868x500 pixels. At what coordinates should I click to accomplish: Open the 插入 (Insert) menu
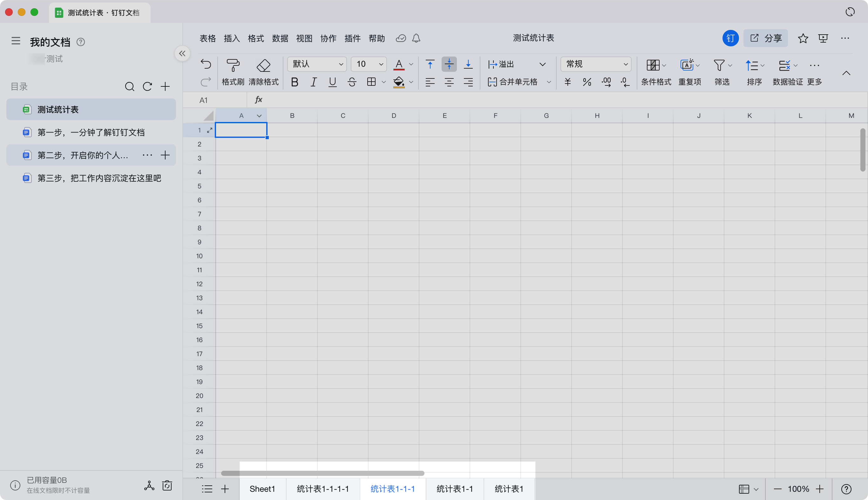pyautogui.click(x=232, y=38)
